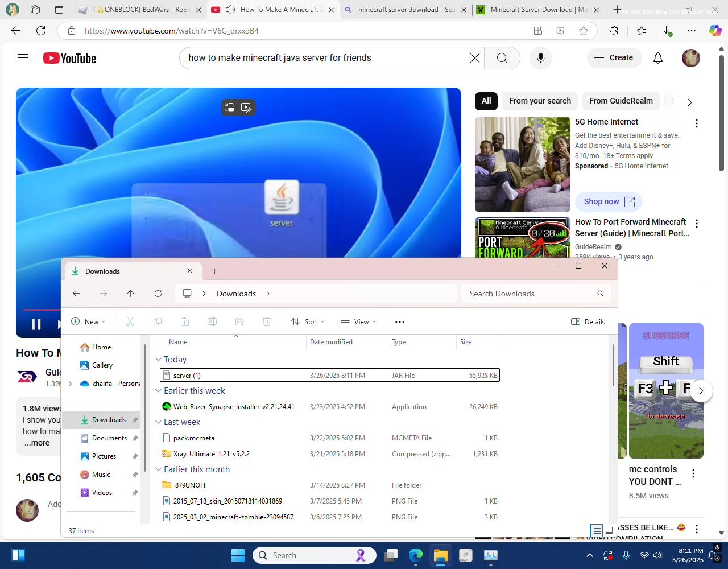This screenshot has width=728, height=569.
Task: Open Edge settings and more menu
Action: [x=692, y=31]
